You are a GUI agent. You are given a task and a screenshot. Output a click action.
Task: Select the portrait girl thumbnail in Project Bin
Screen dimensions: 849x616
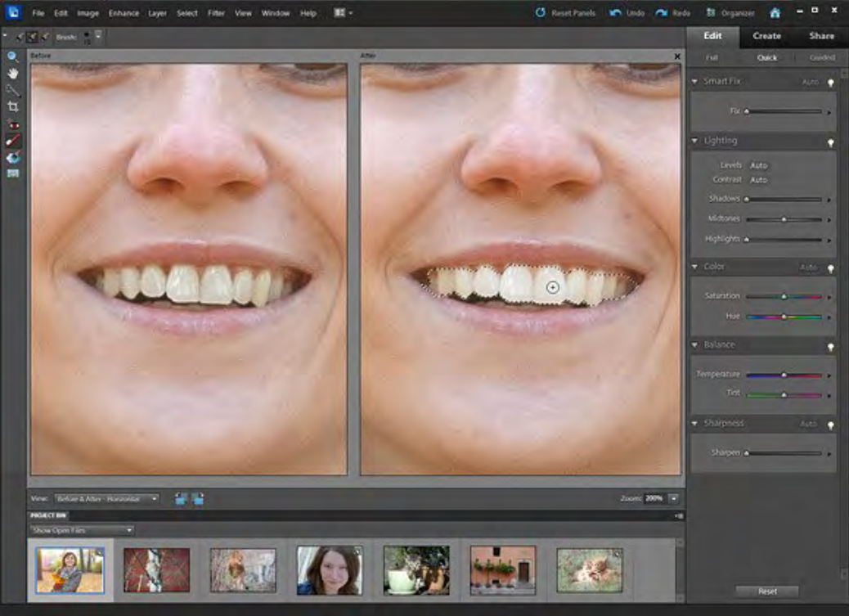(330, 570)
